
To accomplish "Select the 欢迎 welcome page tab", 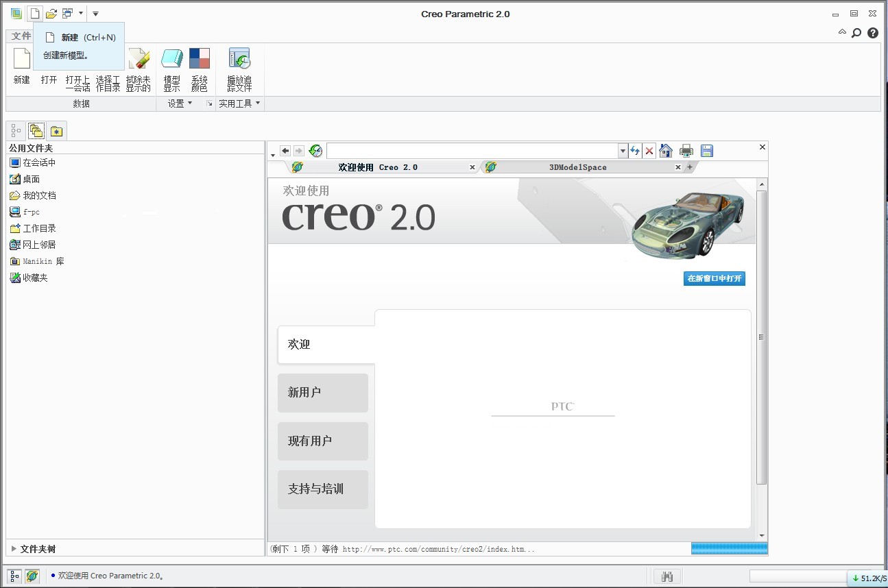I will pyautogui.click(x=326, y=345).
